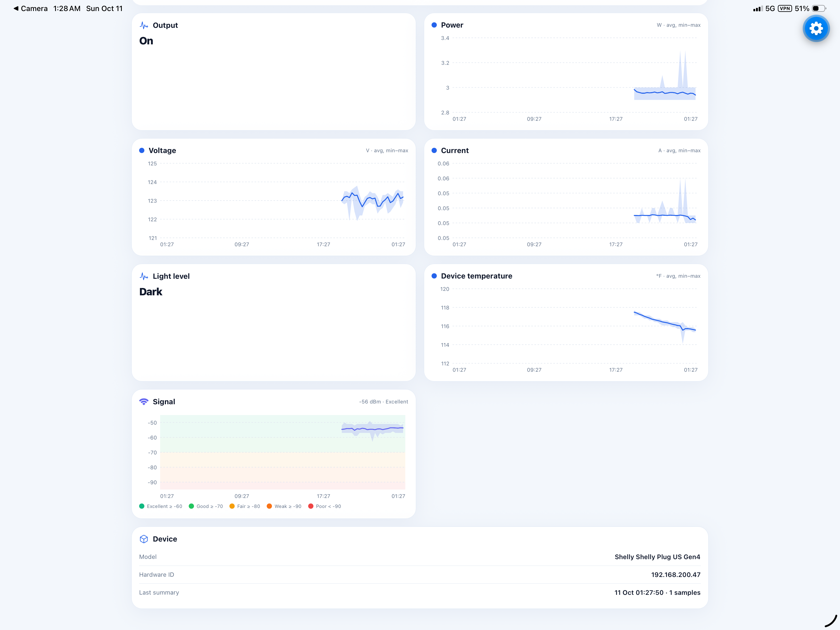
Task: Click the '-56 dBm · Excellent' signal reading
Action: pos(384,402)
